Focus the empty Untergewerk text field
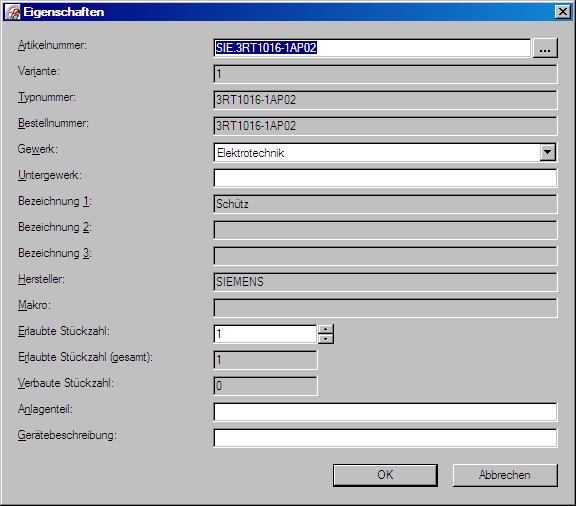The width and height of the screenshot is (576, 506). pos(385,178)
